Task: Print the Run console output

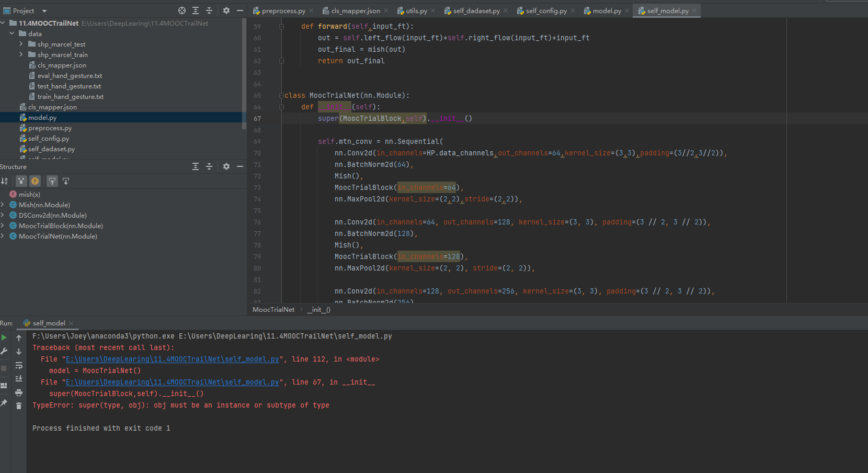Action: tap(19, 392)
